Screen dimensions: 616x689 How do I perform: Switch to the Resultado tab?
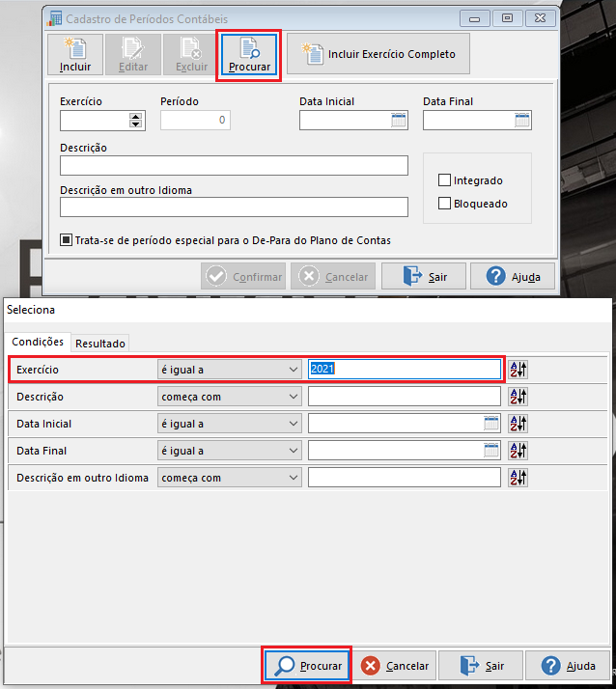pyautogui.click(x=100, y=344)
